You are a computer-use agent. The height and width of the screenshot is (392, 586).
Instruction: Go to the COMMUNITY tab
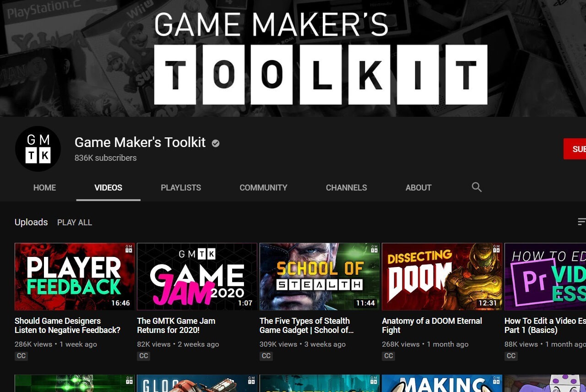[x=263, y=188]
